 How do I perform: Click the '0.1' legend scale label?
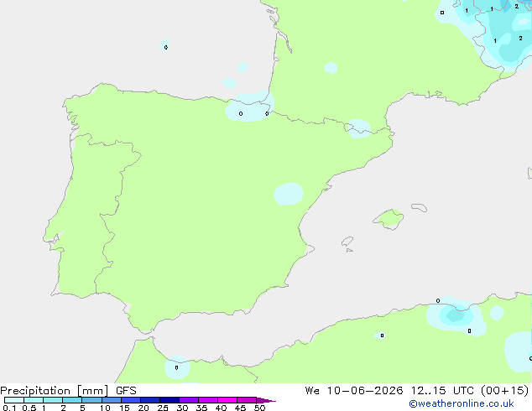tap(9, 408)
